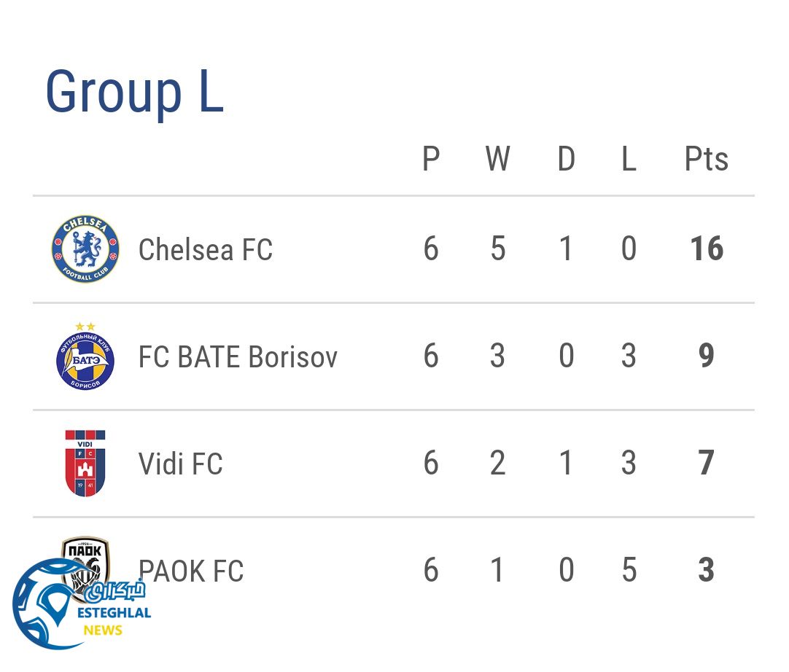Select the PAOK FC team name
The height and width of the screenshot is (672, 789).
(x=191, y=571)
